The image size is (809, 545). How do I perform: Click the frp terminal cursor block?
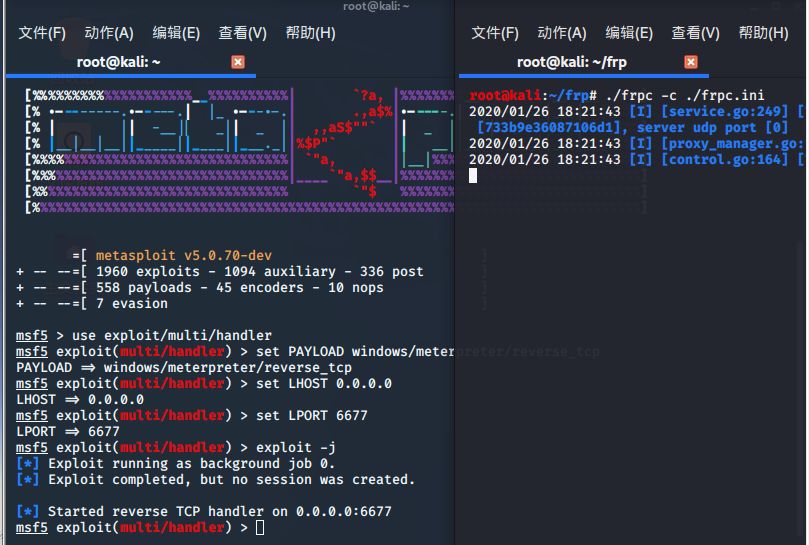pyautogui.click(x=473, y=176)
